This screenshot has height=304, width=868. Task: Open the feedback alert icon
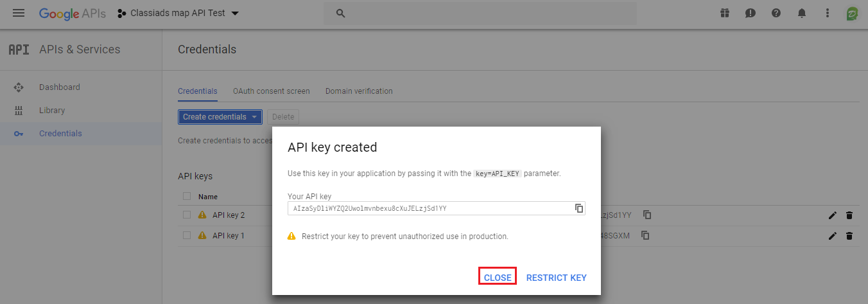751,13
